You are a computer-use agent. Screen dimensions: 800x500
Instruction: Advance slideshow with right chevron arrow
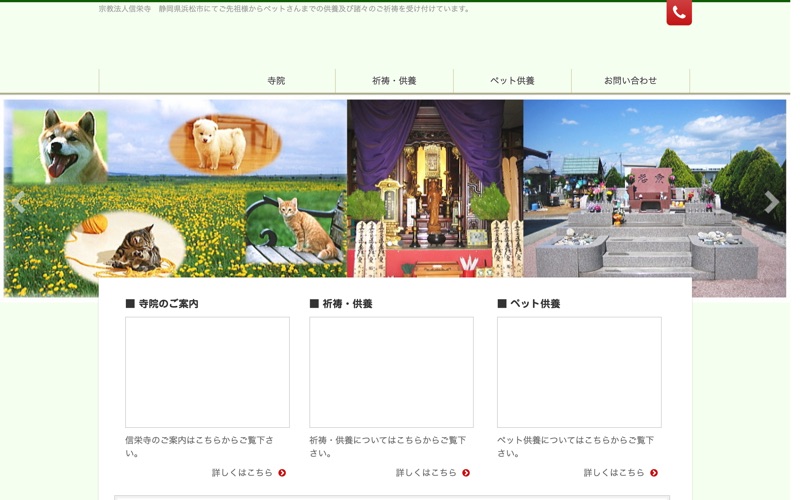[x=771, y=202]
